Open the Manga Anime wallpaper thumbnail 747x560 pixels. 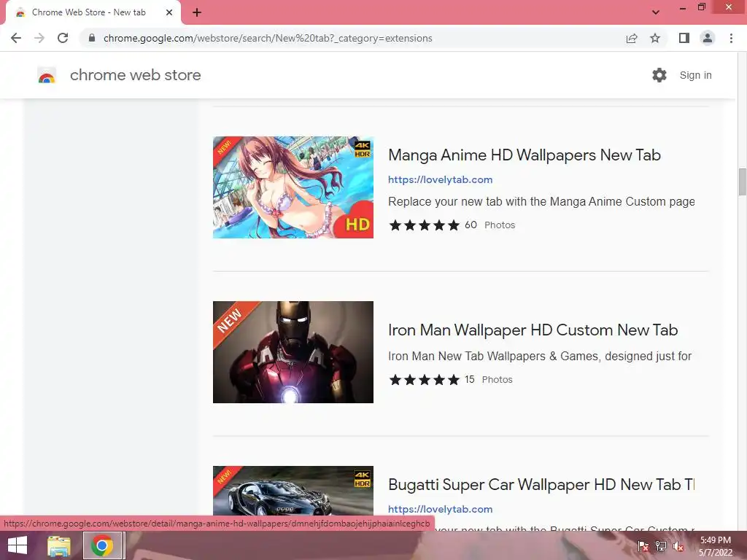pos(293,187)
